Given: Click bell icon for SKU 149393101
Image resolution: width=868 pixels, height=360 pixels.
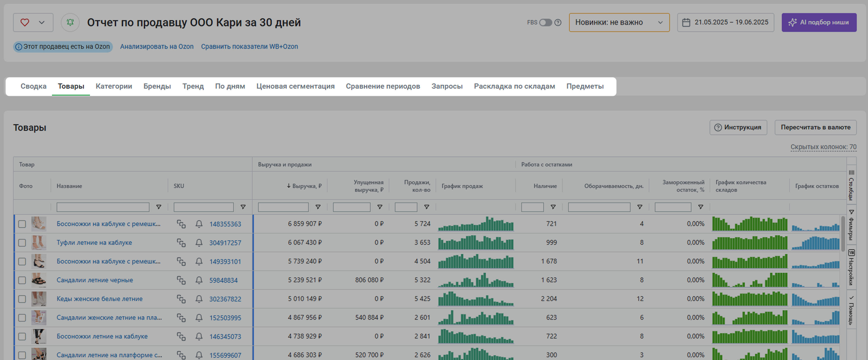Looking at the screenshot, I should click(x=199, y=262).
